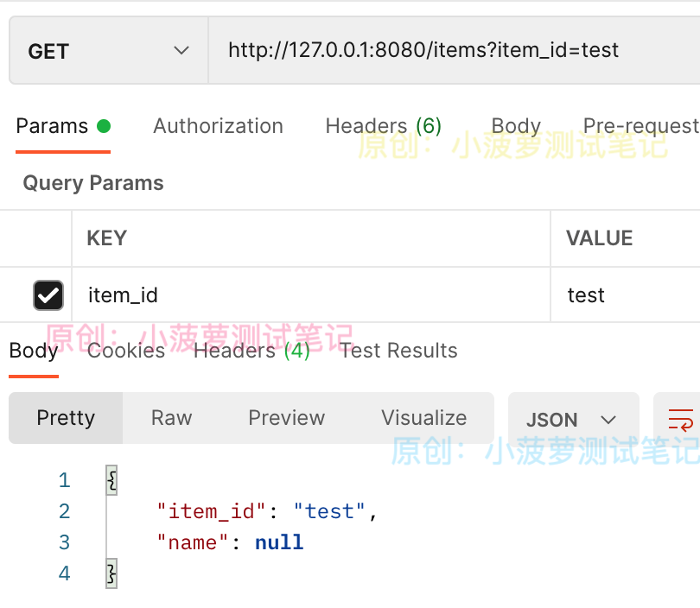Viewport: 700px width, 608px height.
Task: Select the Preview response view
Action: pyautogui.click(x=287, y=418)
